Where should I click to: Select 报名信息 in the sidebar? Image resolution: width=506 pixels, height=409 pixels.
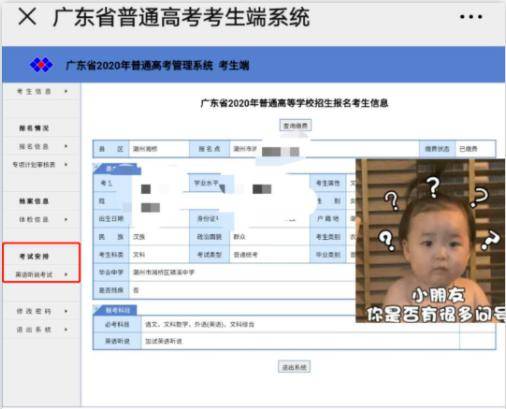click(x=34, y=146)
